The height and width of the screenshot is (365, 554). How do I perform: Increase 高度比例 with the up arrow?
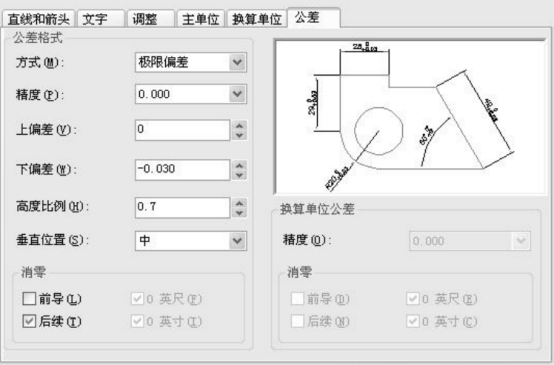pyautogui.click(x=240, y=203)
